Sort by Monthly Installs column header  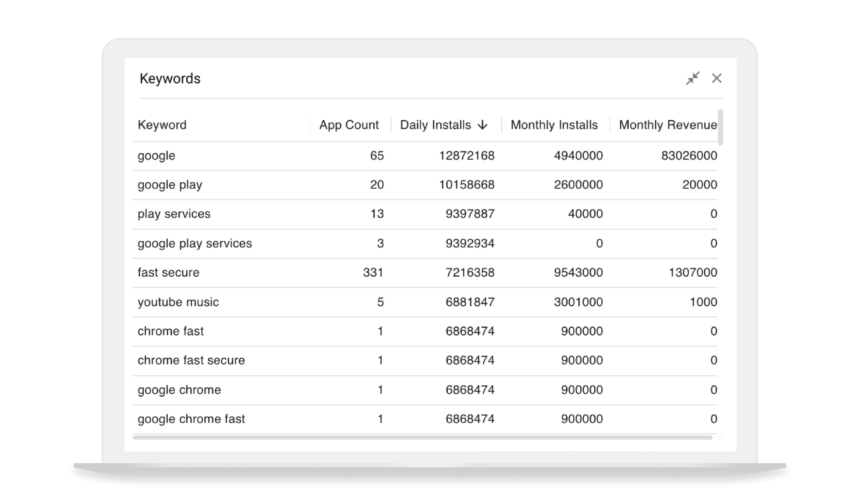554,125
